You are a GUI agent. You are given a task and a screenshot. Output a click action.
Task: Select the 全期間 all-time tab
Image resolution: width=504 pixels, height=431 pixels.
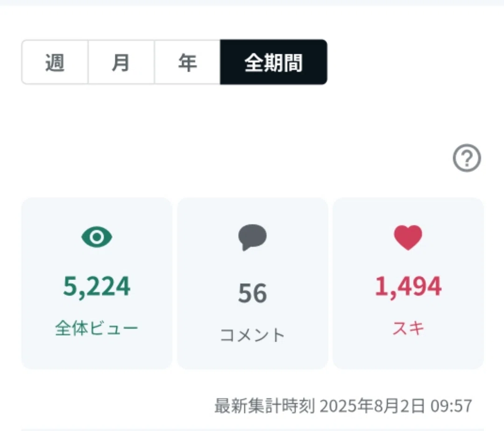(274, 62)
